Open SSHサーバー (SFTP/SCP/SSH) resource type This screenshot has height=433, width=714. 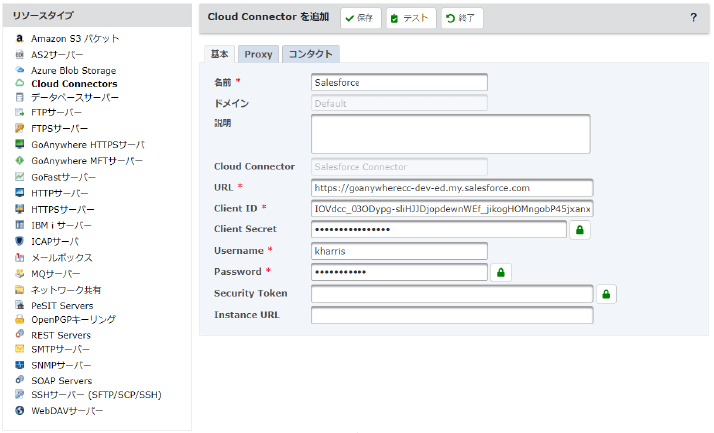pyautogui.click(x=96, y=395)
